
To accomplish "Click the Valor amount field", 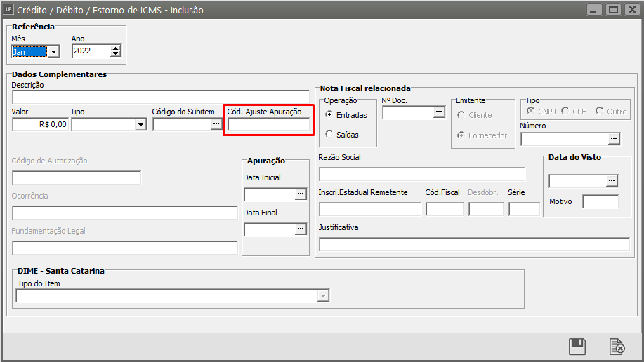I will point(40,125).
